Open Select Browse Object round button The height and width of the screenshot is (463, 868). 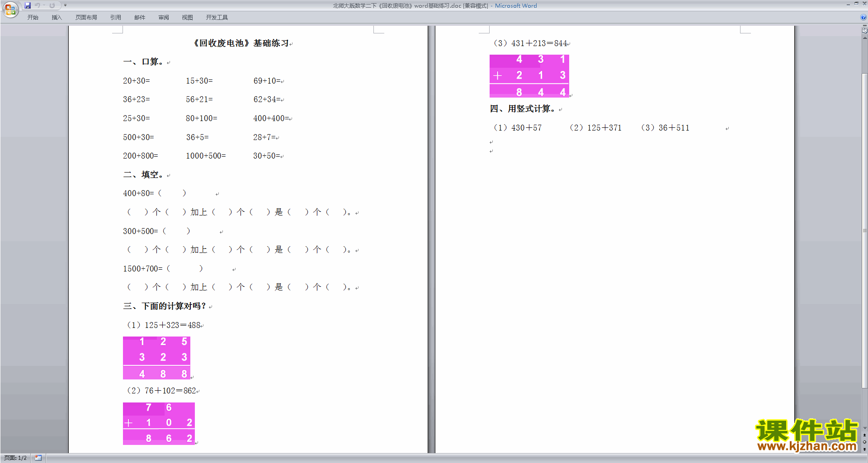tap(864, 442)
